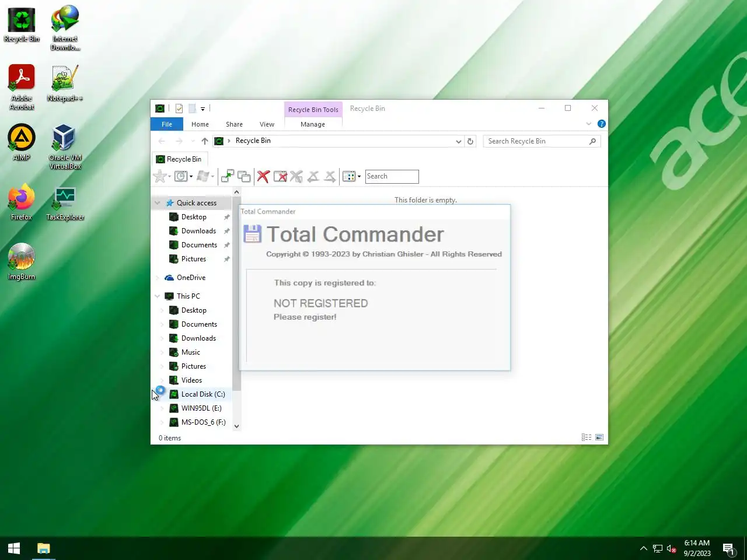
Task: Expand the ribbon chevron
Action: (589, 124)
